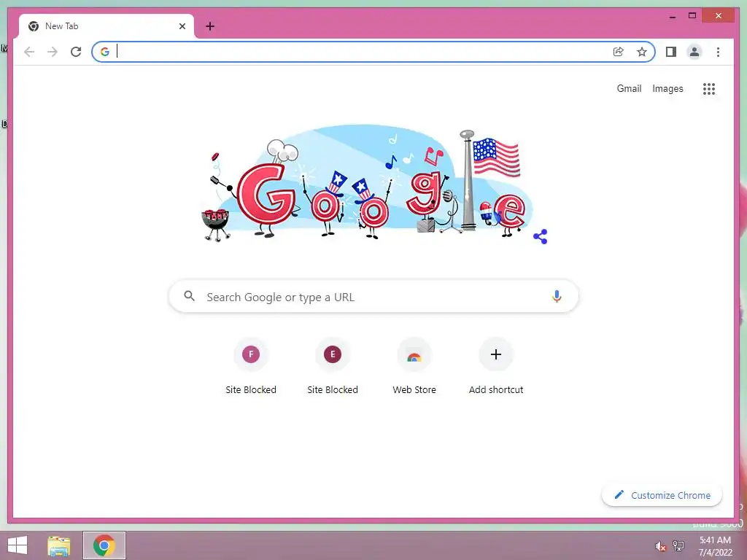The width and height of the screenshot is (747, 560).
Task: Open the side panel icon
Action: coord(671,52)
